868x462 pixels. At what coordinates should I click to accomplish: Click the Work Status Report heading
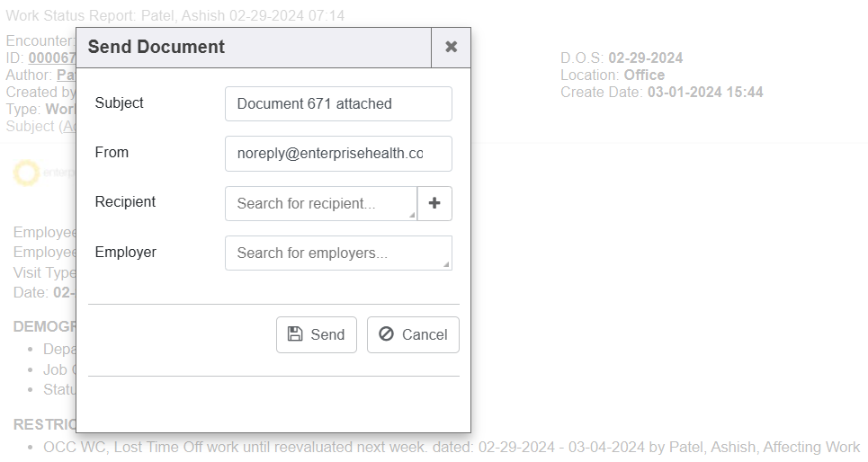click(x=174, y=15)
